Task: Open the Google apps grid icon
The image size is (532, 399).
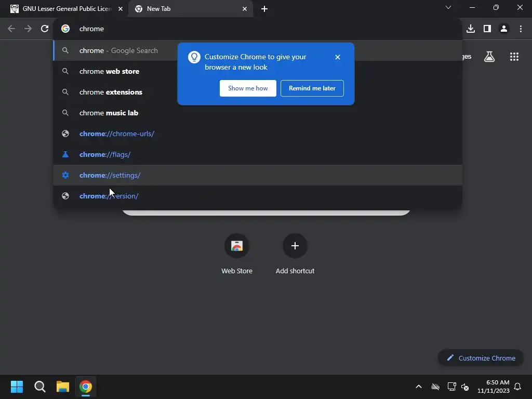Action: [x=514, y=57]
